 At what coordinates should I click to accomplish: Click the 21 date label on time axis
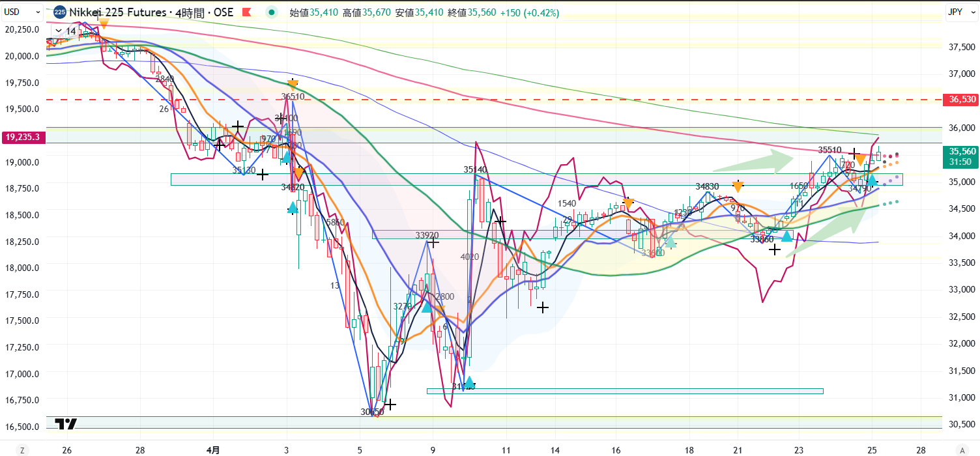click(738, 449)
